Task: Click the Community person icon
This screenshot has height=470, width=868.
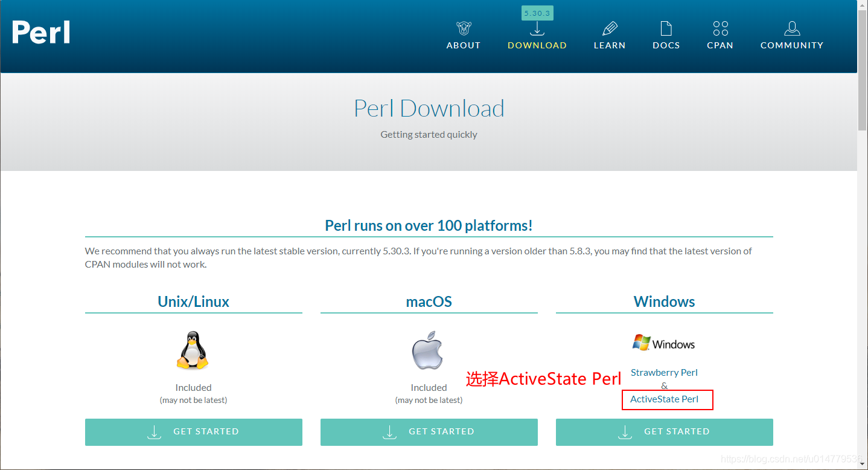Action: click(792, 28)
